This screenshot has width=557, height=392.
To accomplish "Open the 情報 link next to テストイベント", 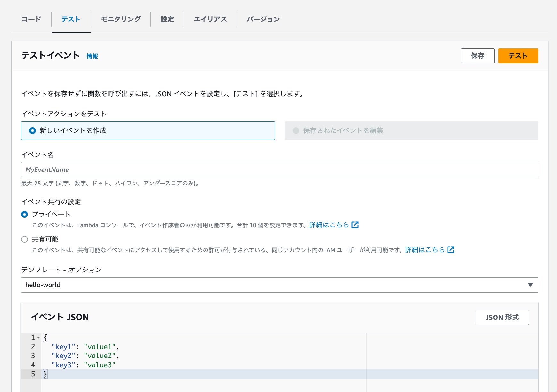I will [92, 56].
